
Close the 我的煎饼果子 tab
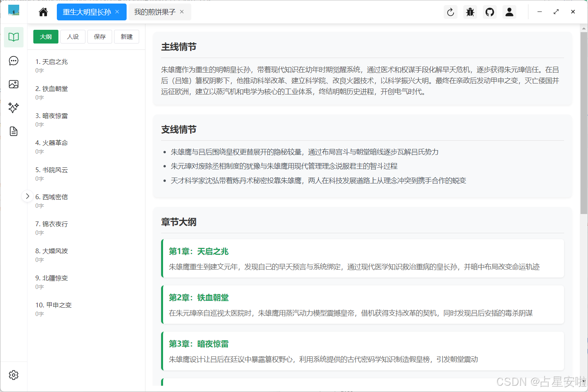[x=182, y=12]
